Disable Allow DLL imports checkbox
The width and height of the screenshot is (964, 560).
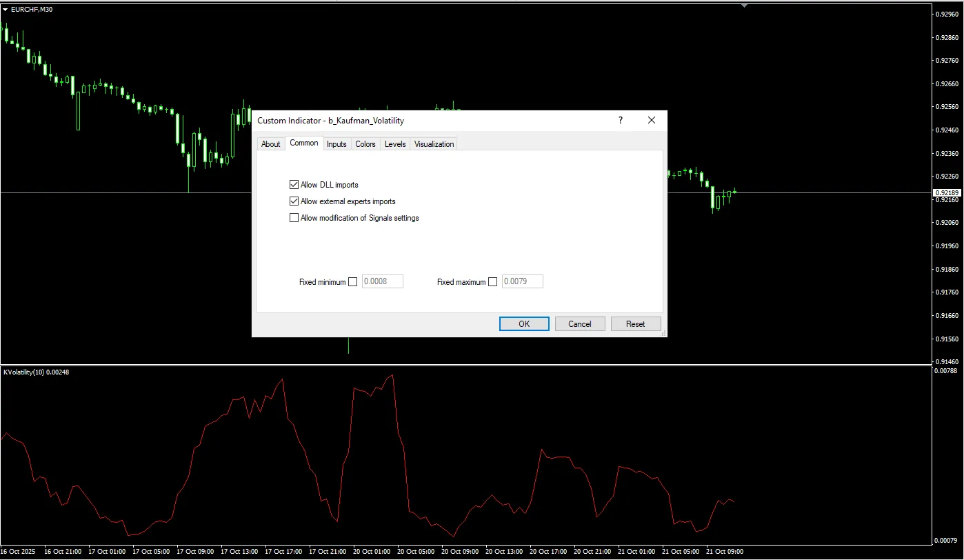point(294,185)
